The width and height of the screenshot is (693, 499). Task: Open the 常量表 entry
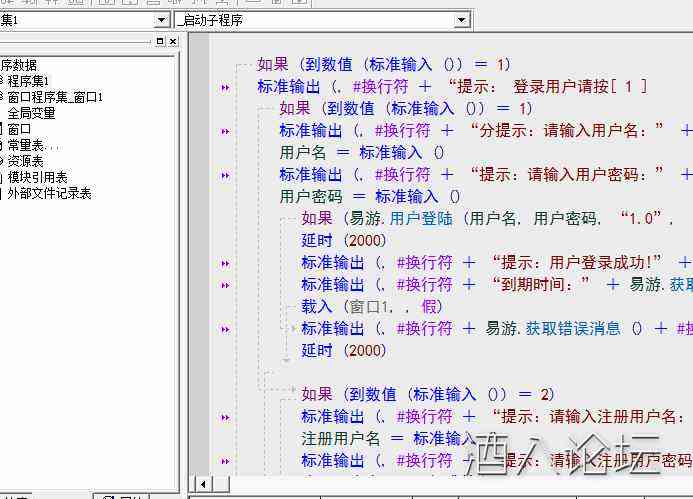(32, 145)
